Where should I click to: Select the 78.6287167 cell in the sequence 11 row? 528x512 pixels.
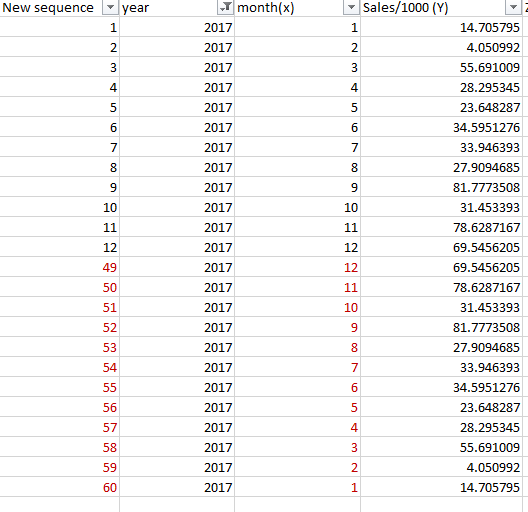[x=441, y=227]
